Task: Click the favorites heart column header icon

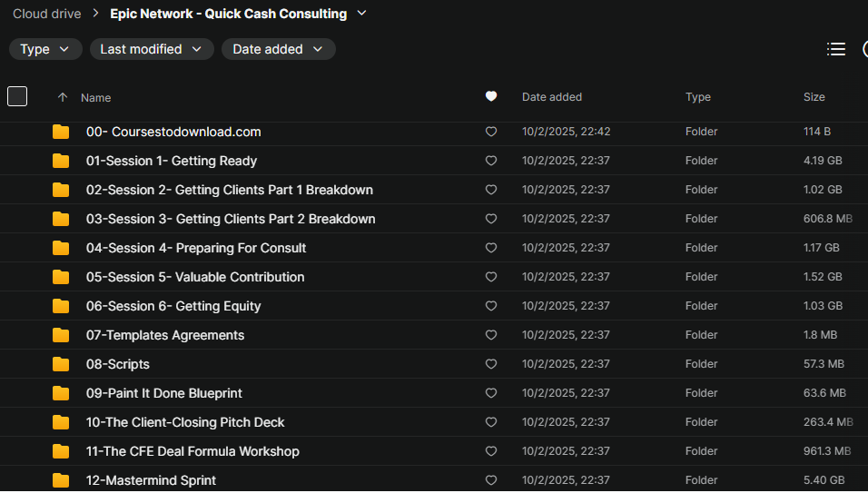Action: click(491, 96)
